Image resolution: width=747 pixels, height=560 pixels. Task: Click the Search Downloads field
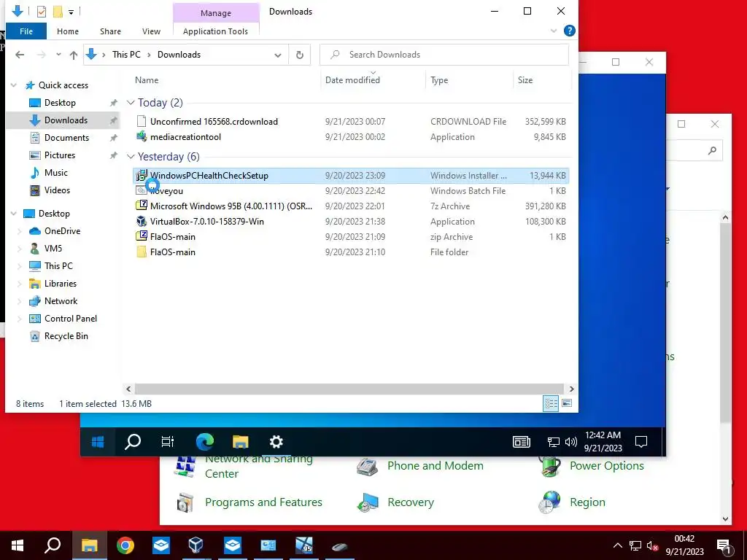(x=444, y=54)
